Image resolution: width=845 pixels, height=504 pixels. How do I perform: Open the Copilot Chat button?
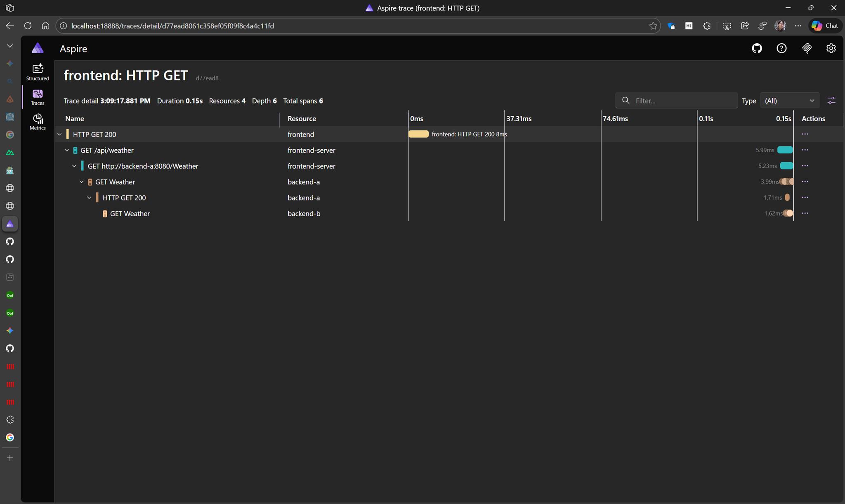pyautogui.click(x=825, y=26)
